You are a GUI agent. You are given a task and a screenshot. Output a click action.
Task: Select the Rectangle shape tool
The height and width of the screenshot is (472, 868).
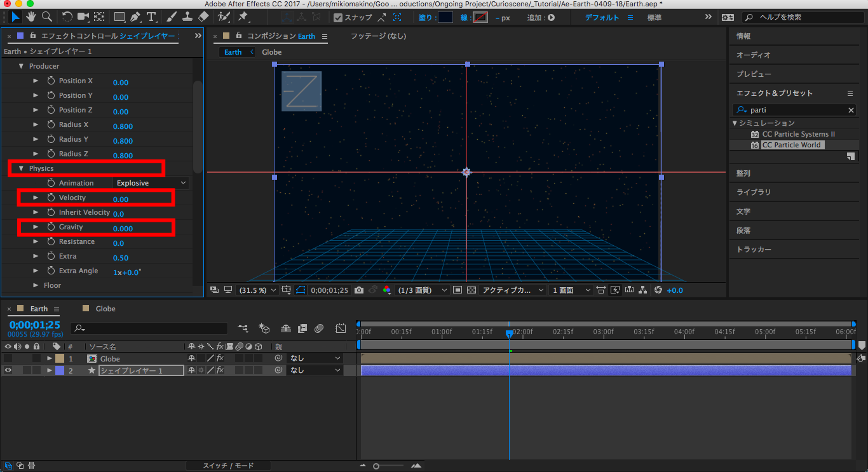pyautogui.click(x=119, y=17)
